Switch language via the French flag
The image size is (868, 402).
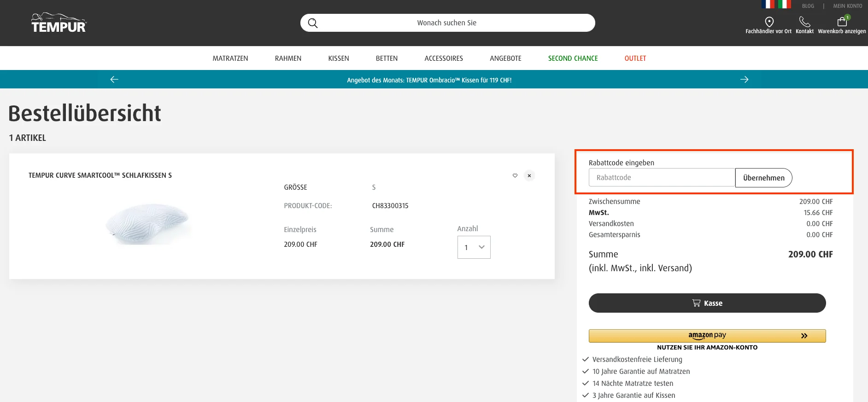[x=768, y=4]
